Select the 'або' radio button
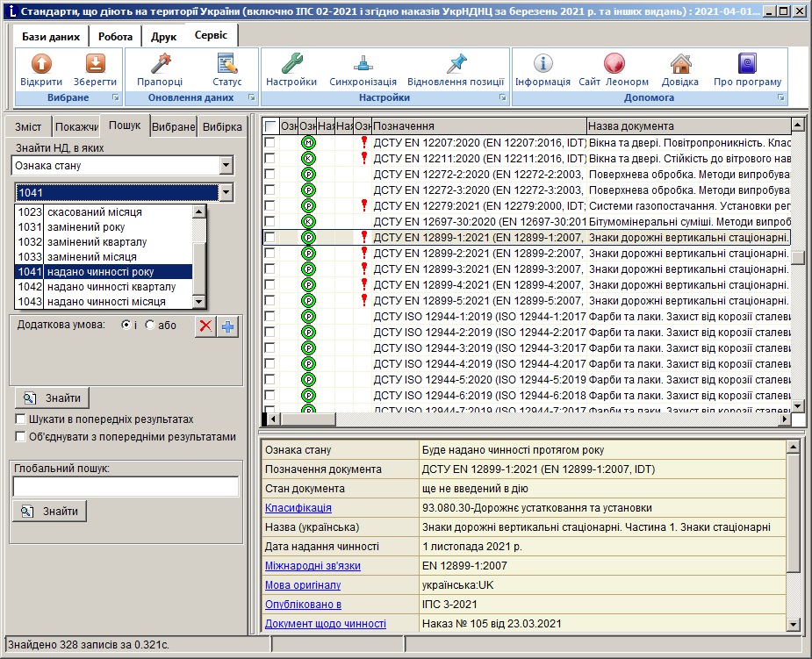The height and width of the screenshot is (659, 812). point(149,325)
